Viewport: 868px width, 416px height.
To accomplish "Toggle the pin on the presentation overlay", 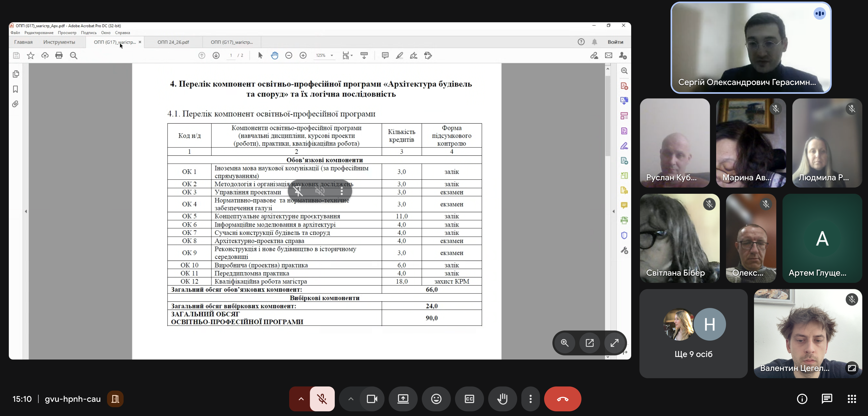I will 298,191.
